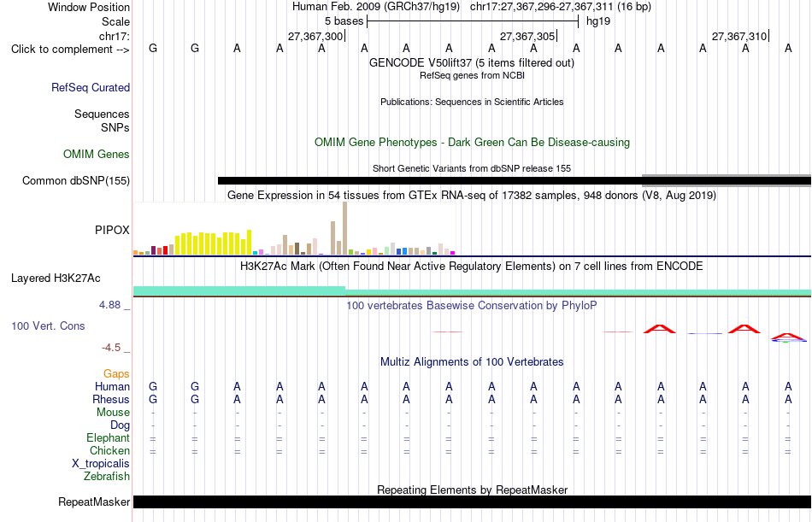Screen dimensions: 812x522
Task: Open the PIPOX GTEx track label
Action: [112, 230]
